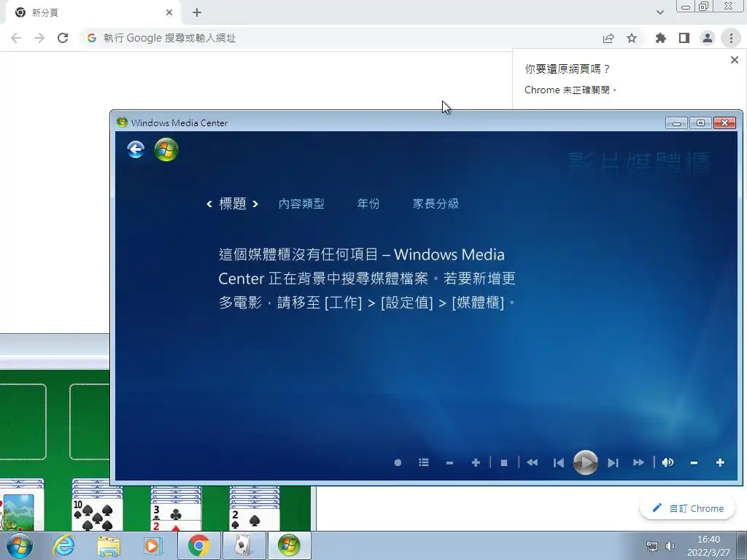Toggle the Chrome side panel
Image resolution: width=747 pixels, height=560 pixels.
(x=684, y=38)
